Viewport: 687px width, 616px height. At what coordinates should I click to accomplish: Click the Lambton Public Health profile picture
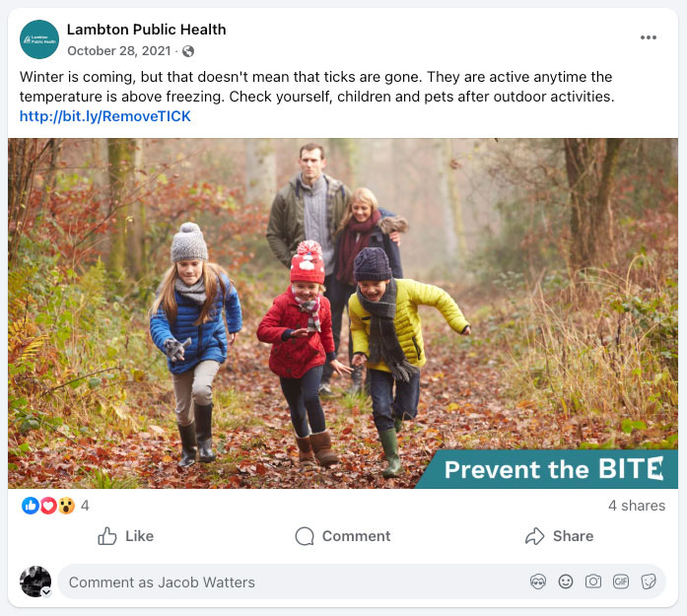coord(39,39)
